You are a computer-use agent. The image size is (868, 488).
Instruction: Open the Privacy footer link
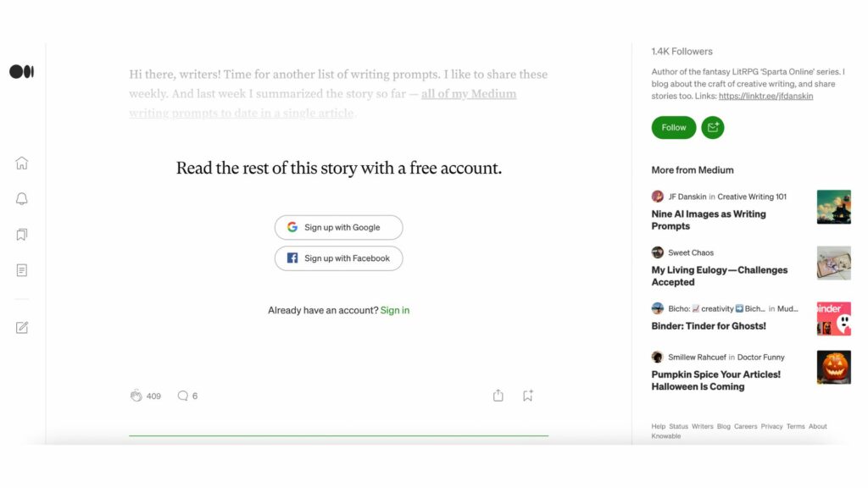772,426
